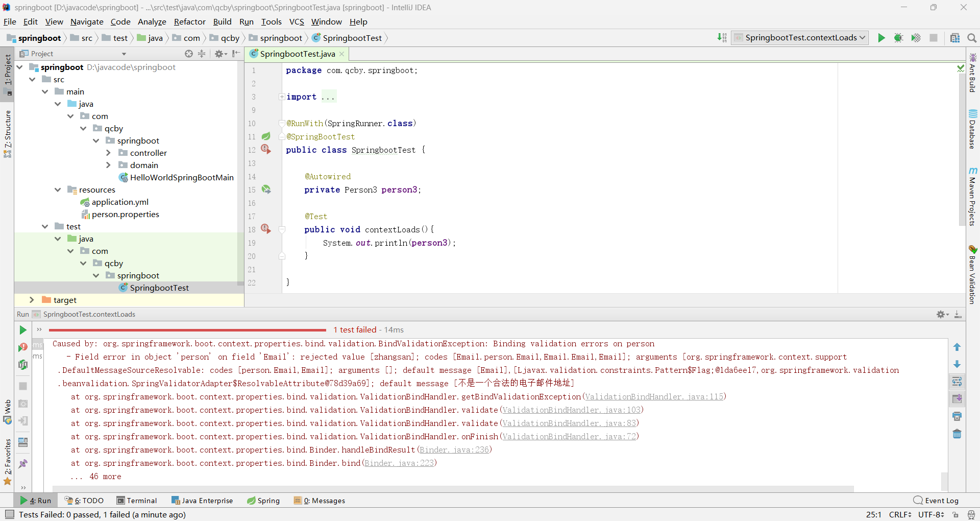Open Project panel settings gear

pos(220,54)
